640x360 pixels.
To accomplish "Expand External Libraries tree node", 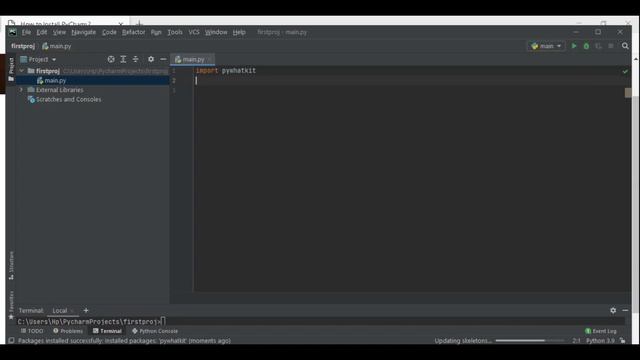I will pos(22,90).
